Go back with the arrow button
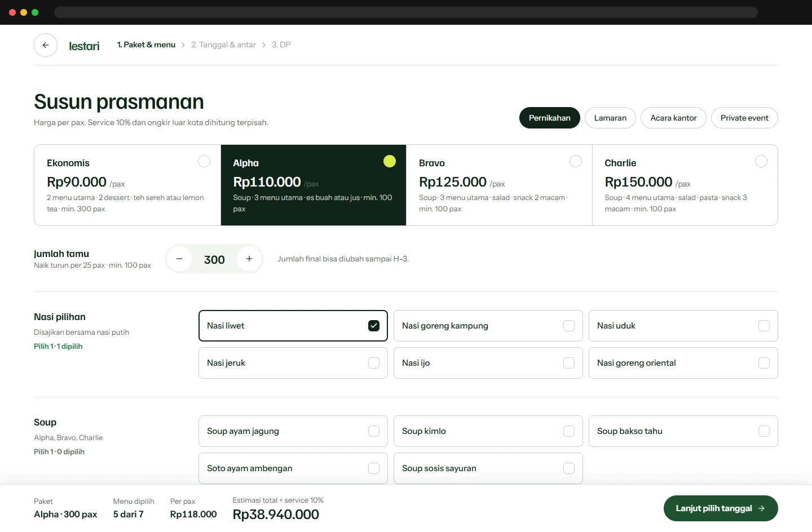This screenshot has height=532, width=812. click(46, 45)
